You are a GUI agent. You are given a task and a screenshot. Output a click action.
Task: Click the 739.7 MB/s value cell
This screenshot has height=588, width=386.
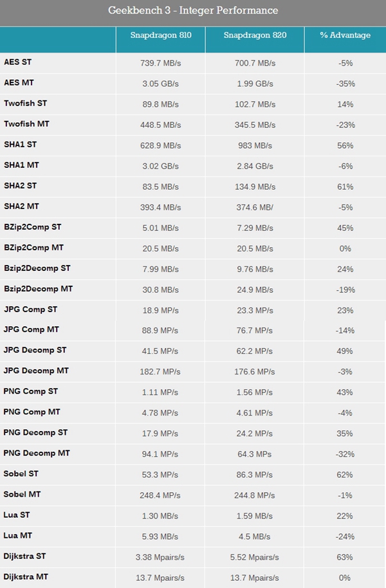click(x=160, y=63)
